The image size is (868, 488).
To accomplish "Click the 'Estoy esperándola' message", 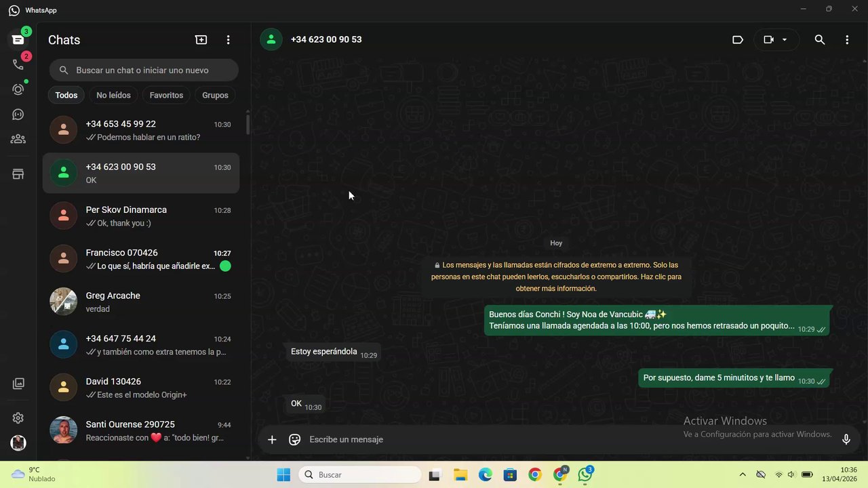I will 332,352.
